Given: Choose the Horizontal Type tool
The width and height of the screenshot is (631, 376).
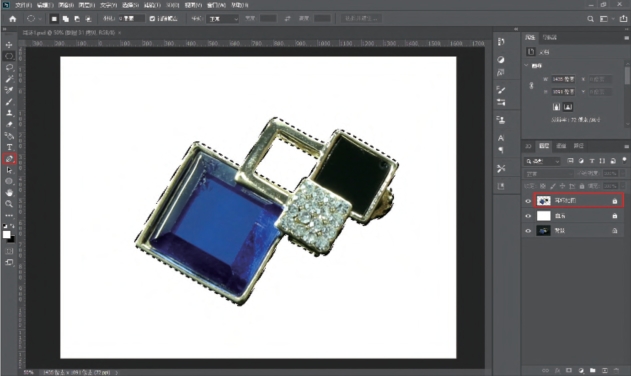Looking at the screenshot, I should point(9,147).
